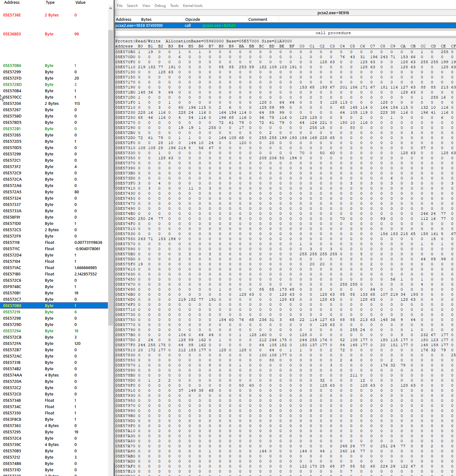Open the File menu
Screen dimensions: 456x476
(119, 6)
